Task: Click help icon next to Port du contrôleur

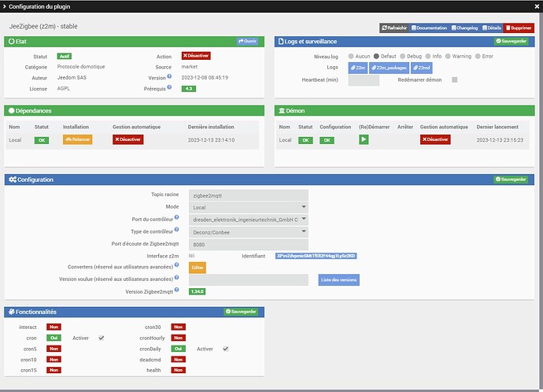Action: tap(176, 217)
